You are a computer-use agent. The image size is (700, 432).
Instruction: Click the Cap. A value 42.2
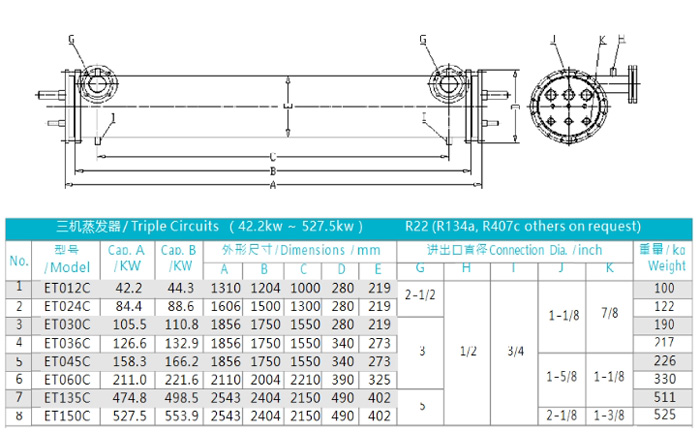[129, 288]
